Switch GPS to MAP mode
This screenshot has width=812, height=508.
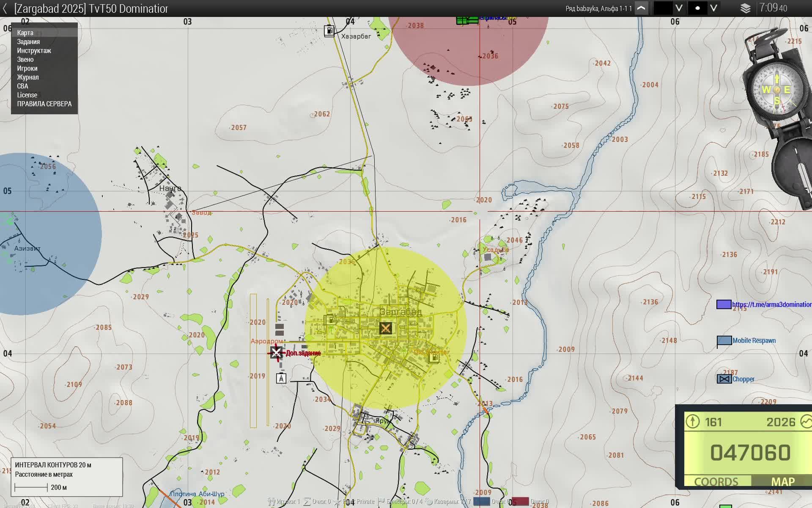(783, 482)
